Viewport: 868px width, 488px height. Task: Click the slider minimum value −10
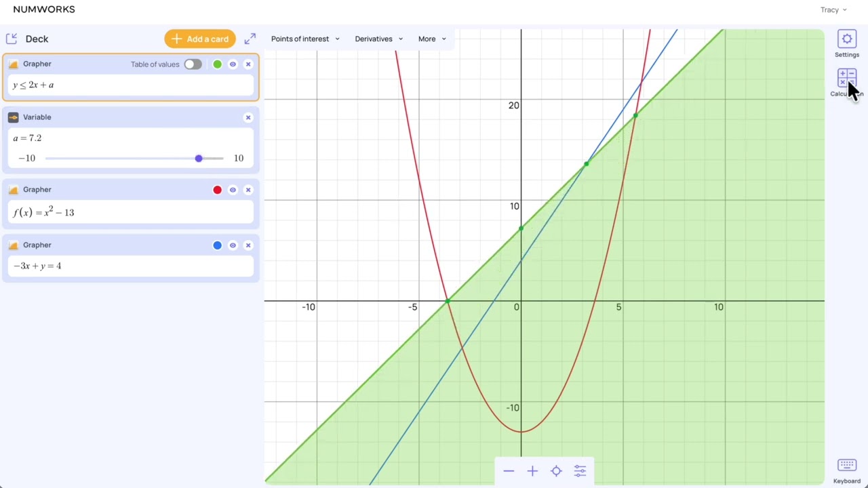[x=27, y=158]
